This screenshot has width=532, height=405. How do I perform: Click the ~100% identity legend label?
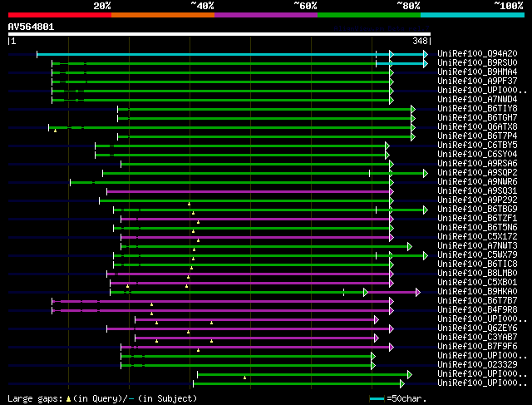(x=509, y=6)
